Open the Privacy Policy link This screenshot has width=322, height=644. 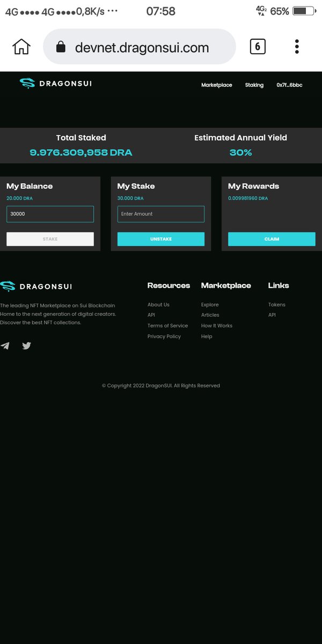pyautogui.click(x=164, y=336)
